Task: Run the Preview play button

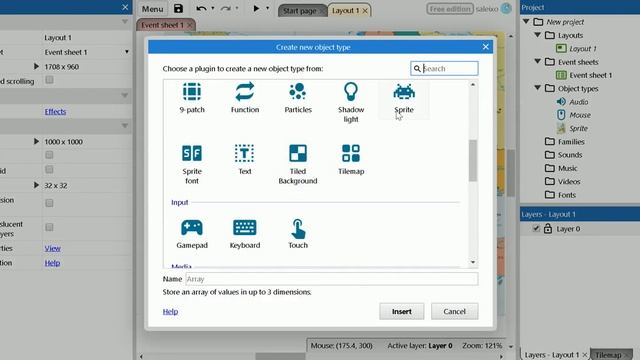Action: (x=256, y=8)
